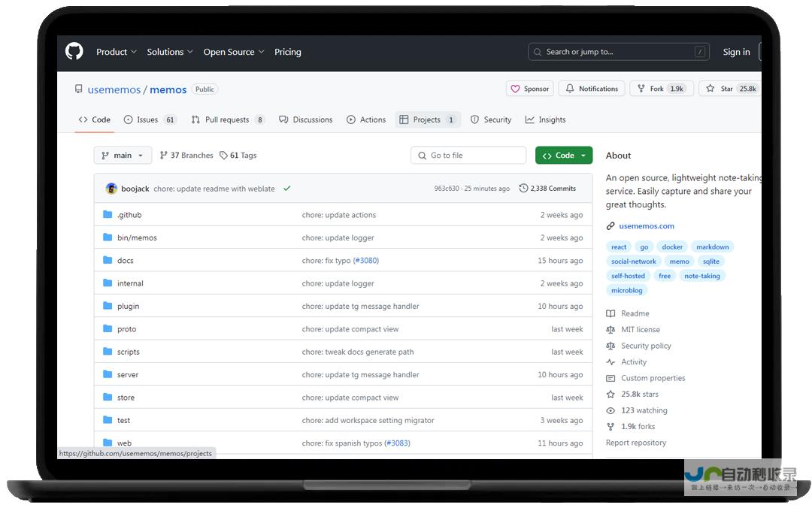Click the .github folder icon
This screenshot has width=812, height=511.
point(108,214)
